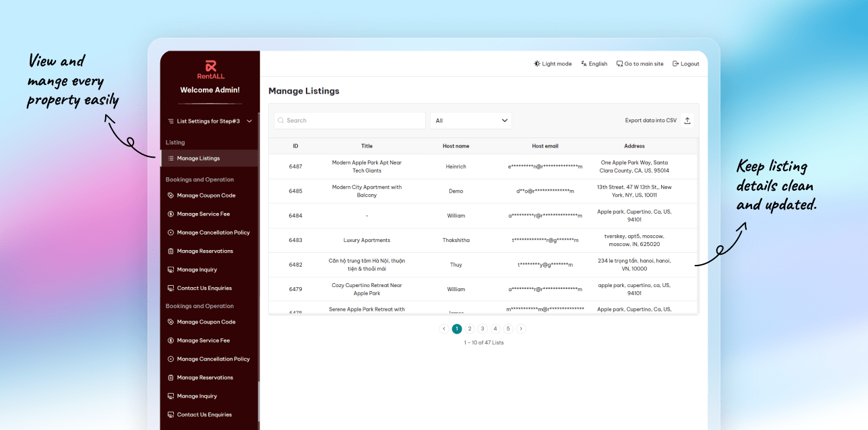The height and width of the screenshot is (430, 868).
Task: Open Manage Listings in the sidebar
Action: coord(210,158)
